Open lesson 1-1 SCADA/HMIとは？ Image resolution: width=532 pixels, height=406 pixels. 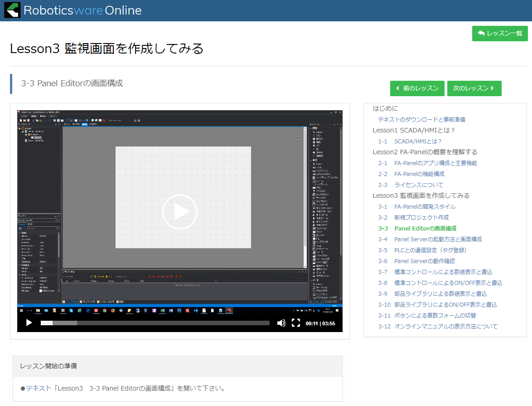pos(410,142)
